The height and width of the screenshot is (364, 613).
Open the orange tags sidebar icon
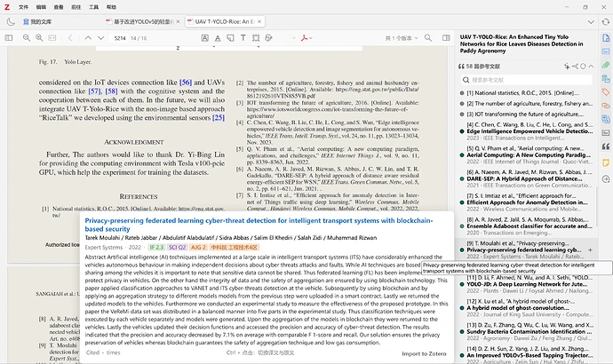coord(606,92)
